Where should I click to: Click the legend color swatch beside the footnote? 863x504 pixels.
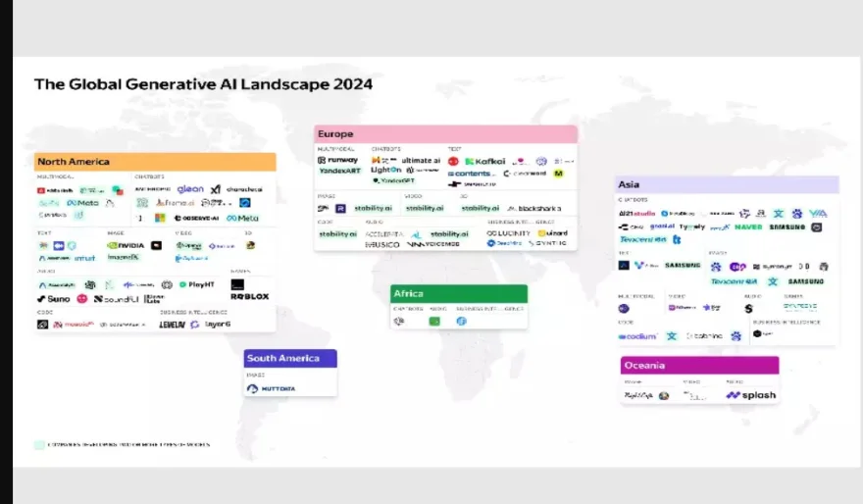click(39, 444)
